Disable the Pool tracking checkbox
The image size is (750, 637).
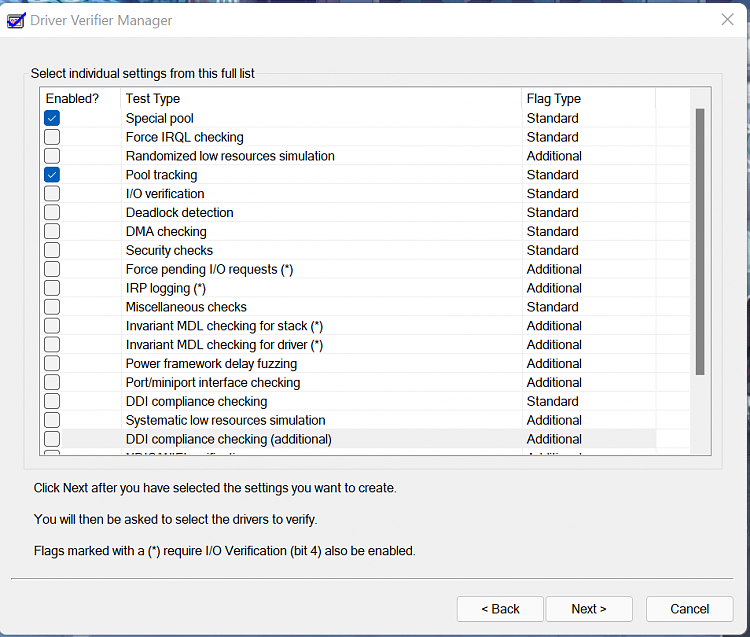(x=52, y=175)
